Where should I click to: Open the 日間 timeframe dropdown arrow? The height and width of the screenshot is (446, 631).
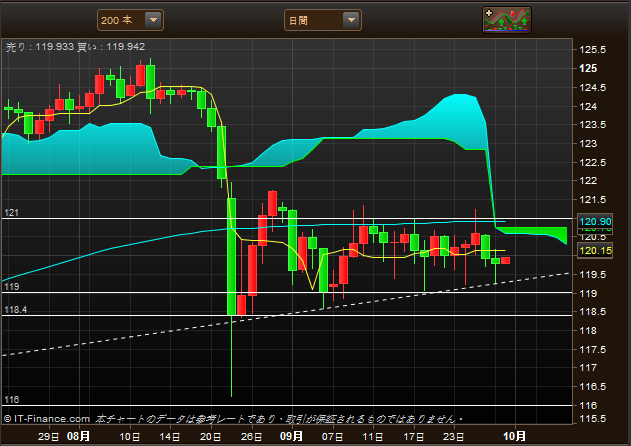351,20
